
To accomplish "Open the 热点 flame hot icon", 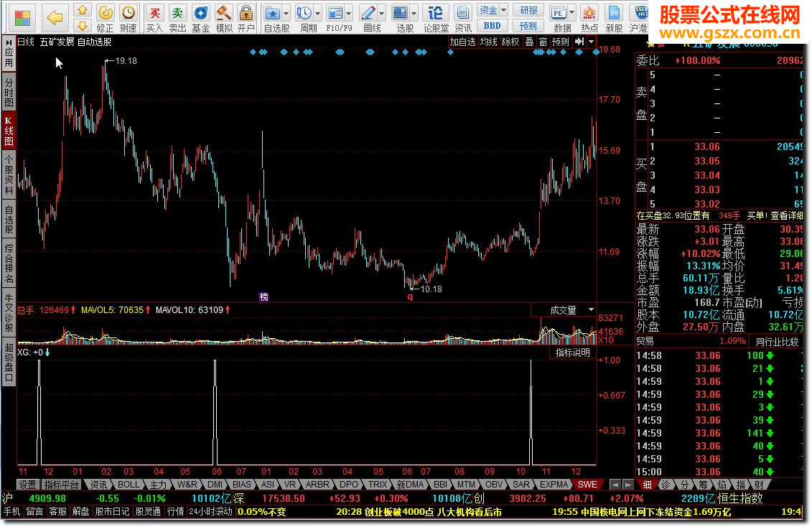I will point(589,12).
